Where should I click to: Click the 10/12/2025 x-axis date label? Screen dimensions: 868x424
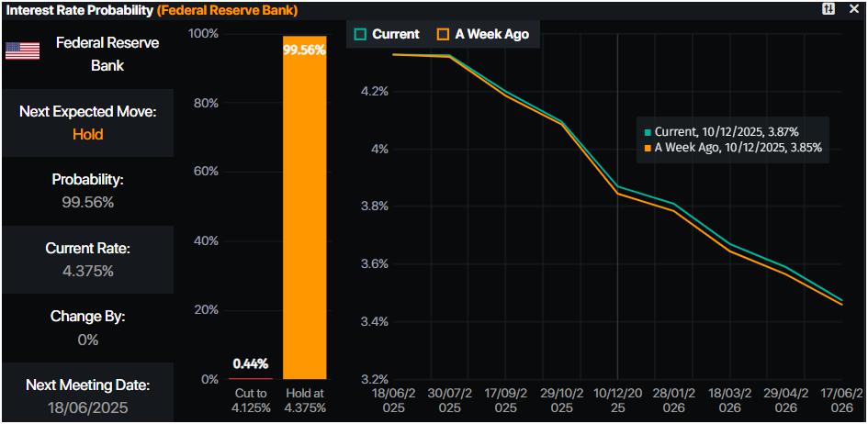618,401
